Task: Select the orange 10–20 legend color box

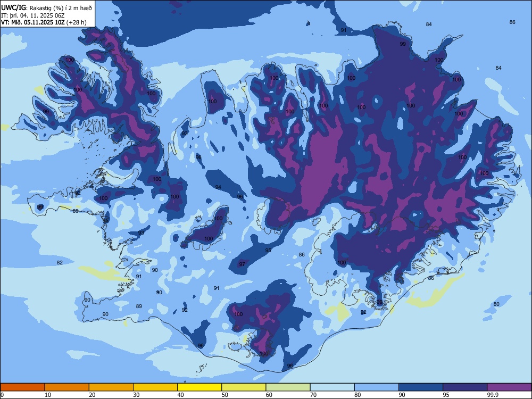Action: [67, 387]
